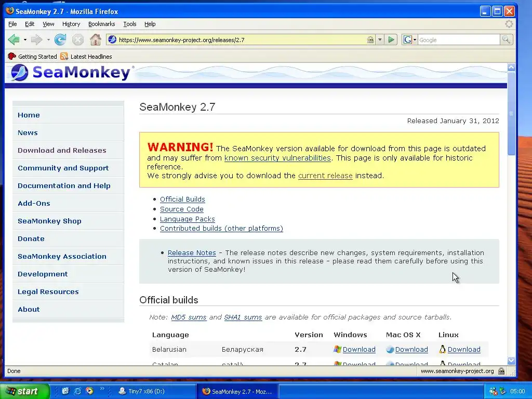Follow the current release link
The width and height of the screenshot is (532, 399).
click(325, 176)
